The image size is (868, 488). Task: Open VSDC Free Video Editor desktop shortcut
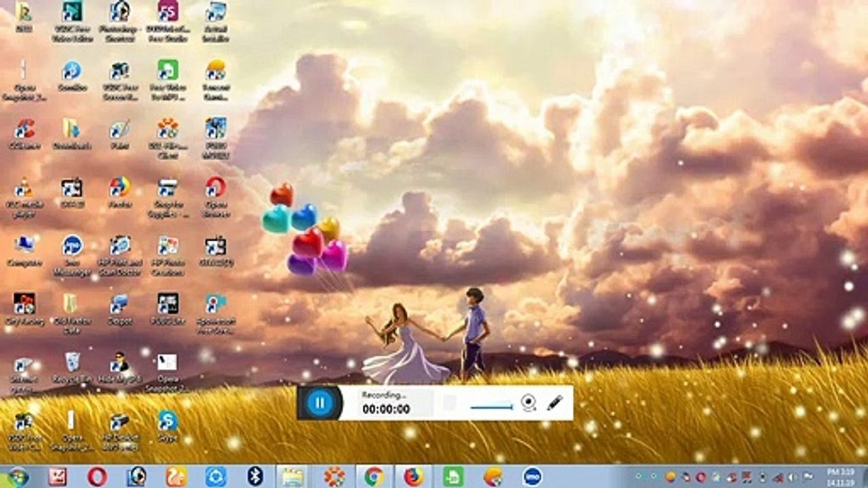point(72,22)
